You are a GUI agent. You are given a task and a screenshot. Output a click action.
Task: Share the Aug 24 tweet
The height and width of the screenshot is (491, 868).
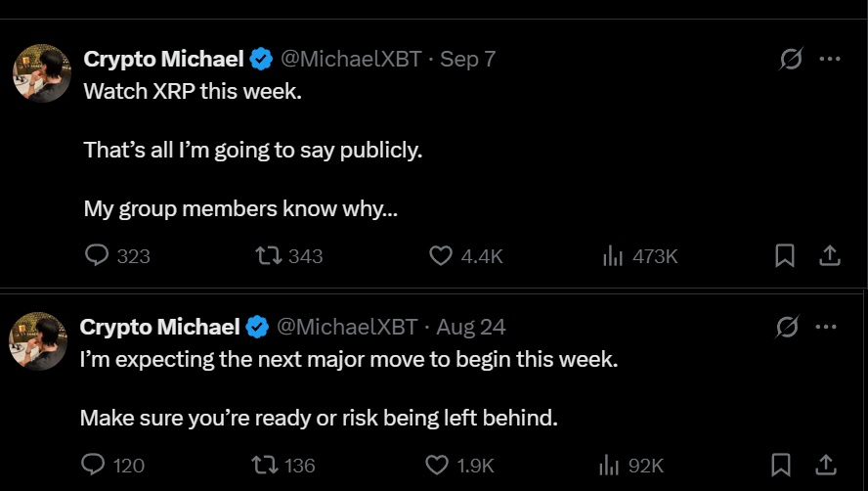825,465
